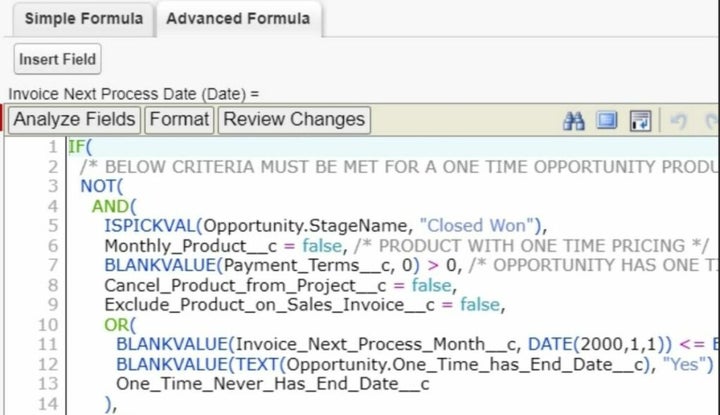This screenshot has width=720, height=415.
Task: Click the maximize editor icon
Action: tap(607, 121)
